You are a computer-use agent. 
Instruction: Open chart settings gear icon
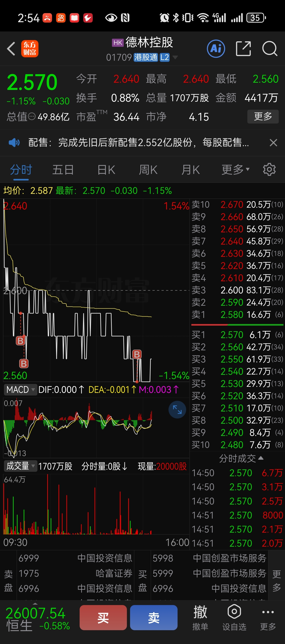tap(269, 170)
